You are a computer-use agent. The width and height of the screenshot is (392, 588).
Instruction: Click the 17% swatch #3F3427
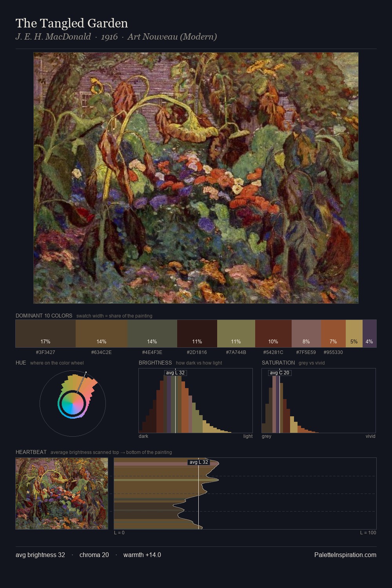tap(45, 334)
